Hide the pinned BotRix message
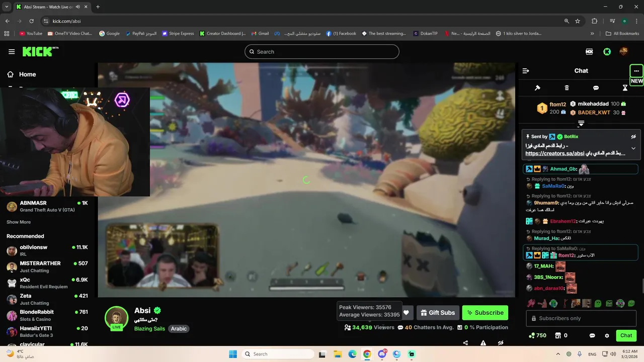Screen dimensions: 644x362 point(633,137)
